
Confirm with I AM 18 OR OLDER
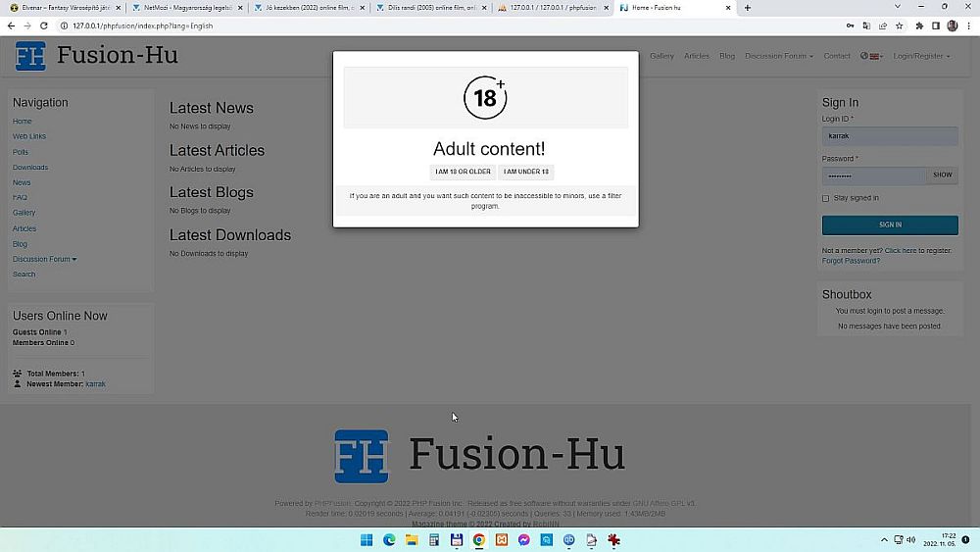pos(463,172)
